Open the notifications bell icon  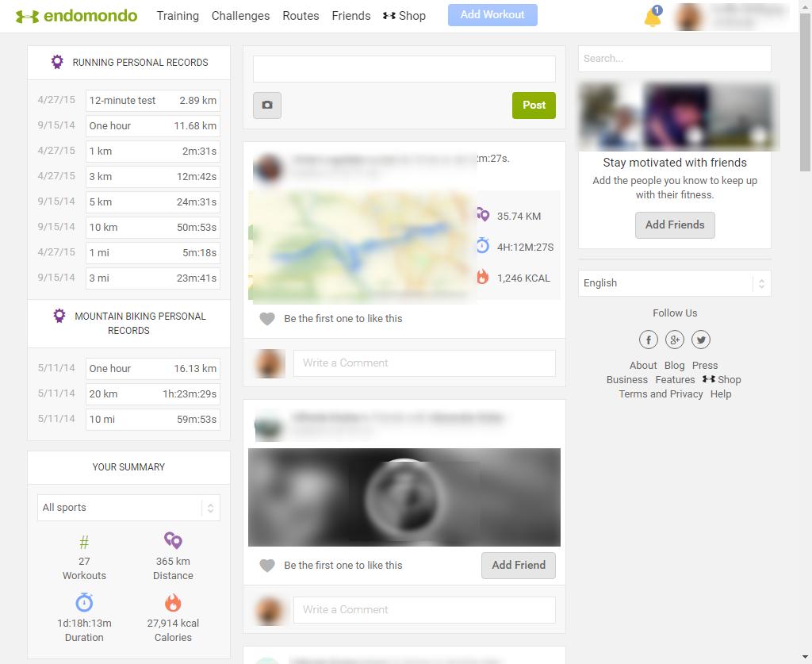(652, 17)
